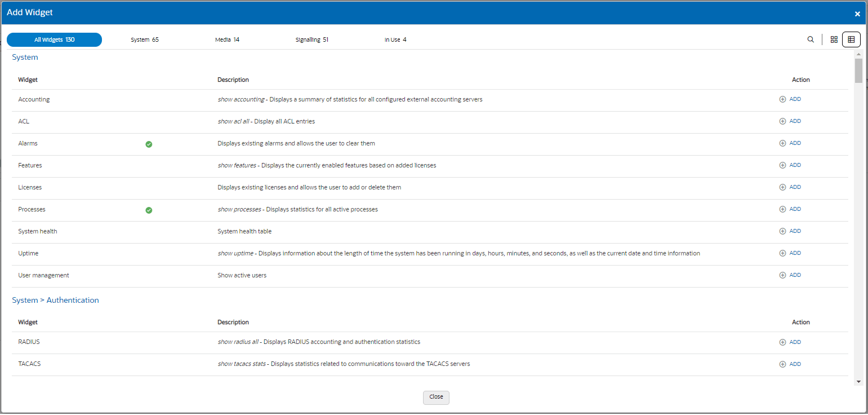Click the plus icon beside RADIUS
Screen dimensions: 868x415
782,342
